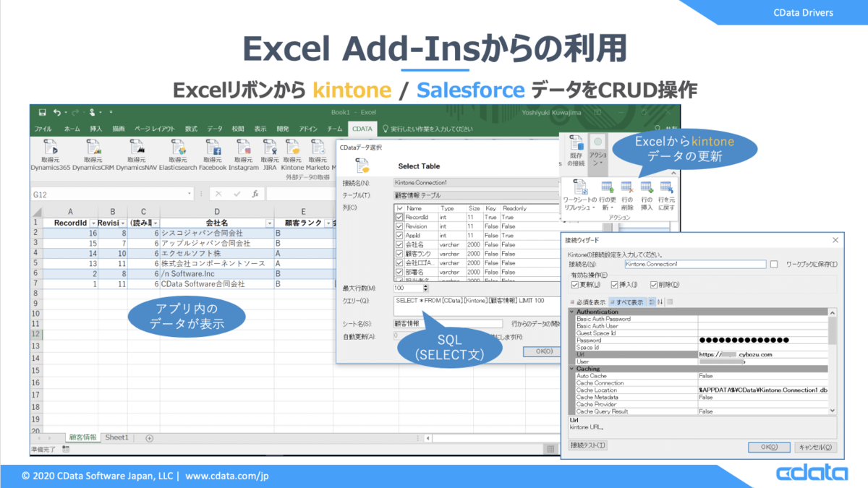
Task: Switch to the CDATA ribbon tab
Action: (x=361, y=129)
